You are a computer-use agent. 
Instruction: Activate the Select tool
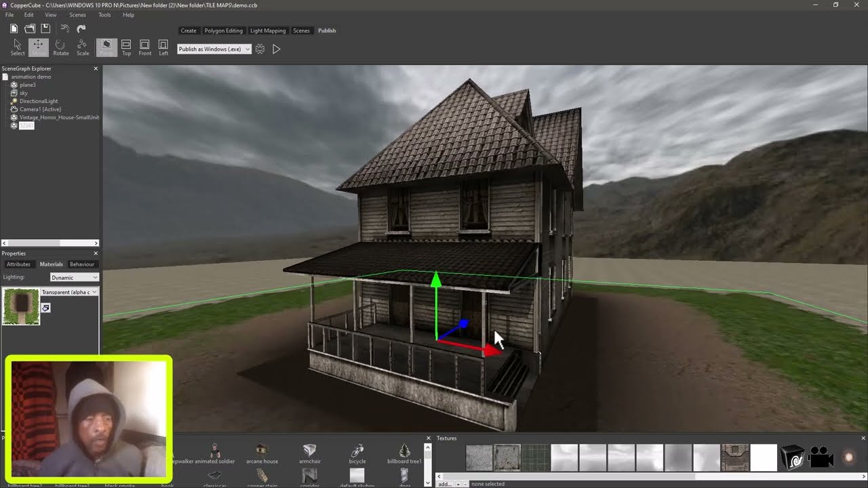click(x=18, y=47)
